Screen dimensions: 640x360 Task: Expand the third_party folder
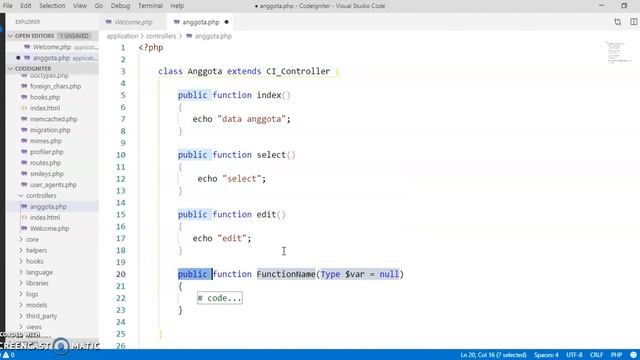coord(41,316)
